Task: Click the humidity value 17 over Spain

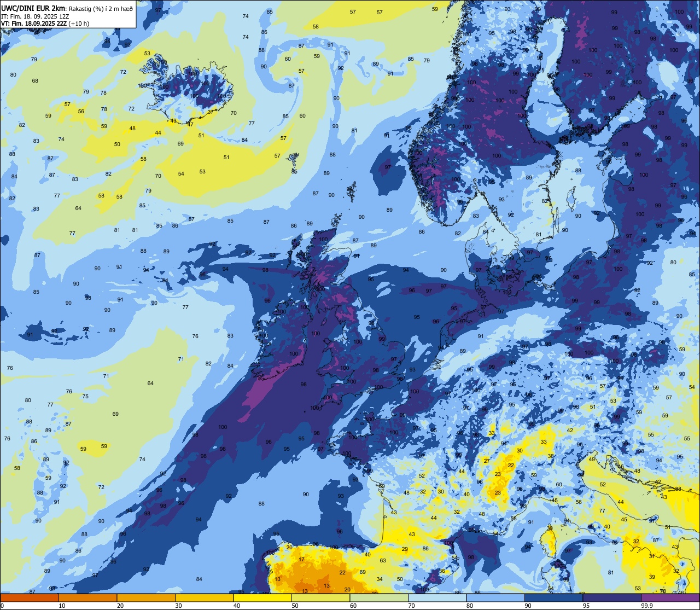Action: 302,559
